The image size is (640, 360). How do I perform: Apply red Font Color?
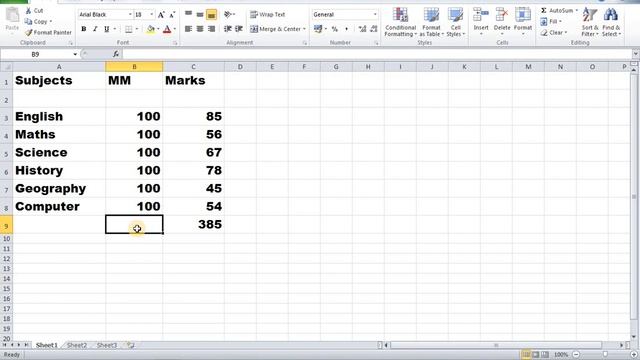point(167,29)
